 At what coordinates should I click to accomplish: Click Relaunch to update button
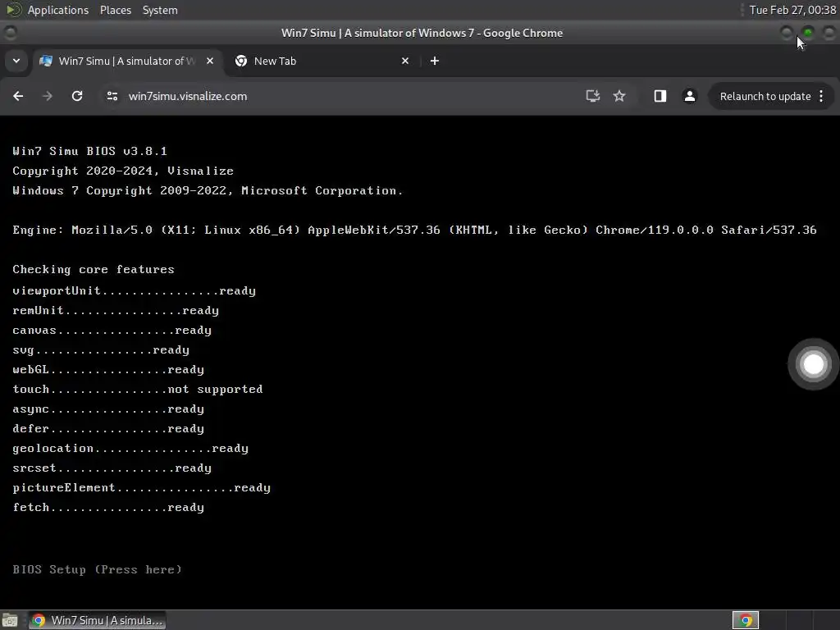[x=765, y=97]
